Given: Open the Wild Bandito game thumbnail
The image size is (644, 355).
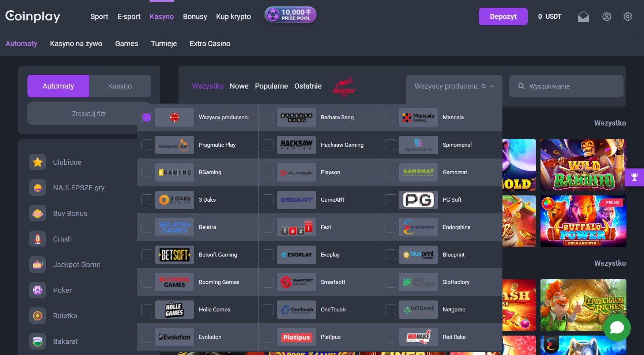Looking at the screenshot, I should click(x=583, y=165).
